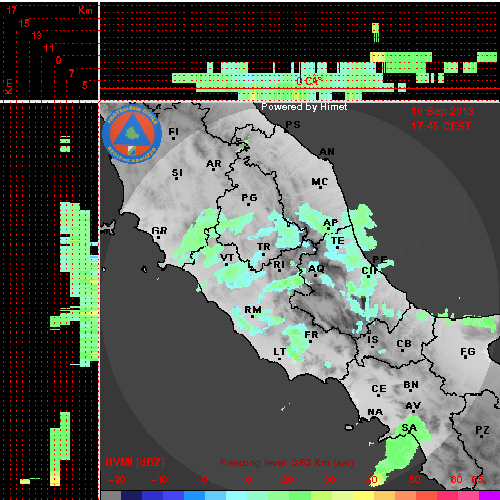Screen dimensions: 500x500
Task: Select the SA city label
Action: click(x=409, y=428)
